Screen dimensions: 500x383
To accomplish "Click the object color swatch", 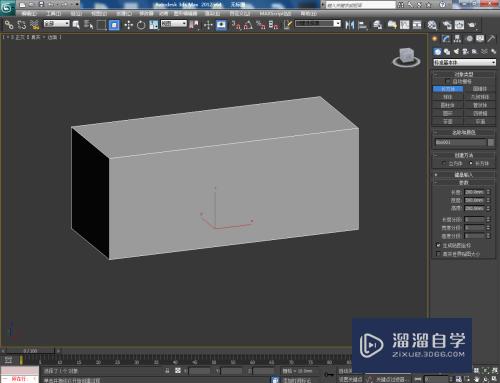I will click(491, 142).
